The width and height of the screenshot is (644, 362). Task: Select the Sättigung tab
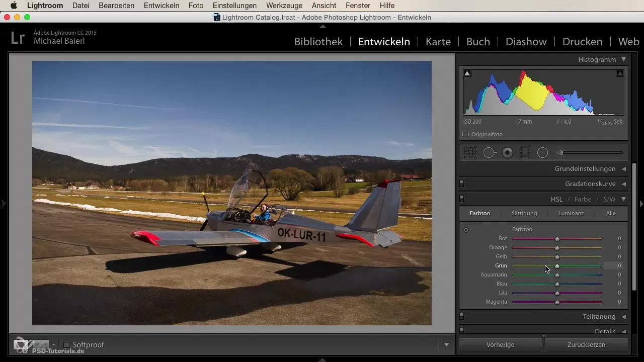click(524, 213)
